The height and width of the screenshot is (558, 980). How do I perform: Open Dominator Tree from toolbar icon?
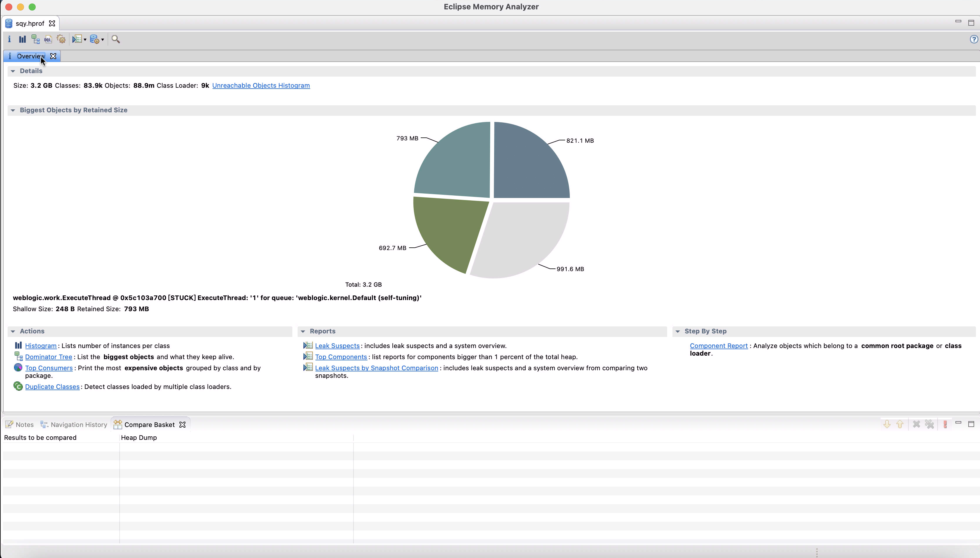point(35,39)
